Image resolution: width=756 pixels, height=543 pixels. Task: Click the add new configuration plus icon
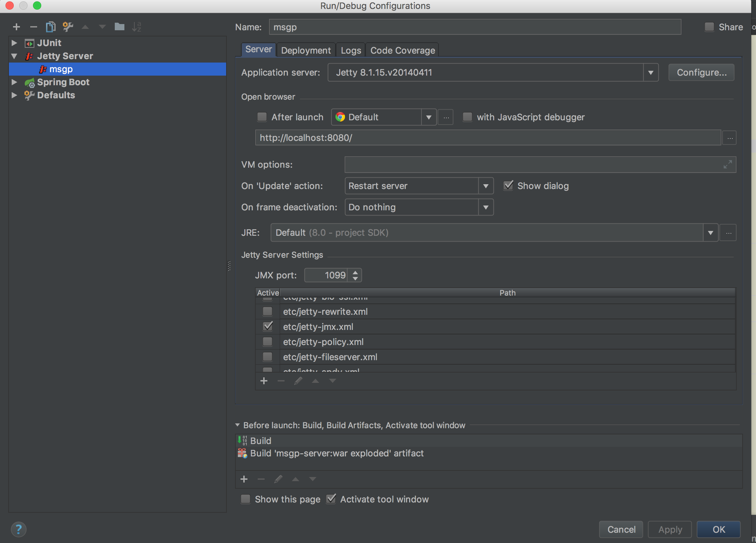point(16,26)
